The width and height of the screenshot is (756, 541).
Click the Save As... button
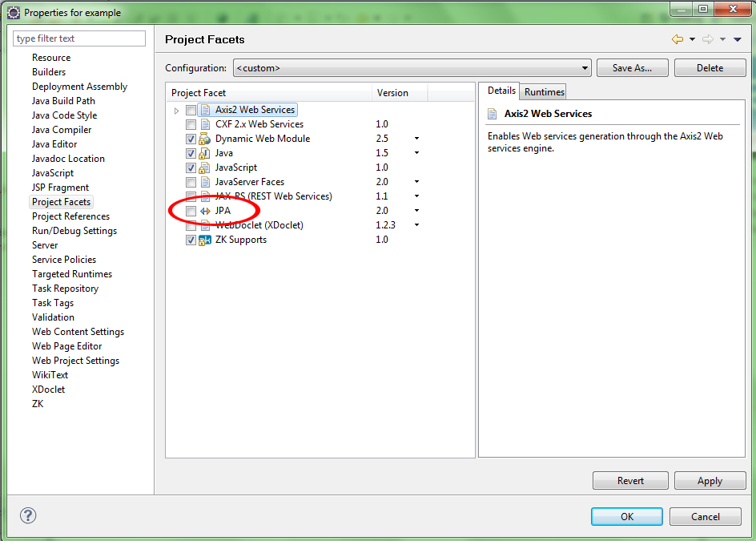632,68
